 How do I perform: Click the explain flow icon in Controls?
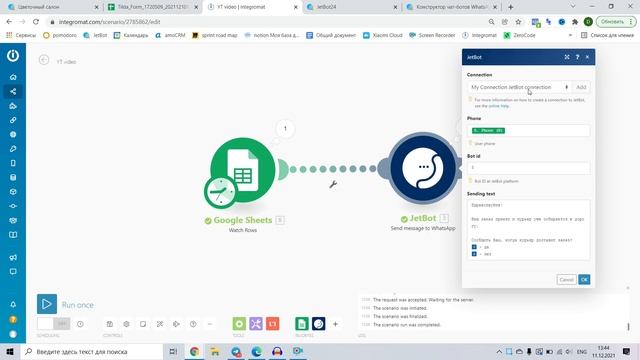point(176,324)
